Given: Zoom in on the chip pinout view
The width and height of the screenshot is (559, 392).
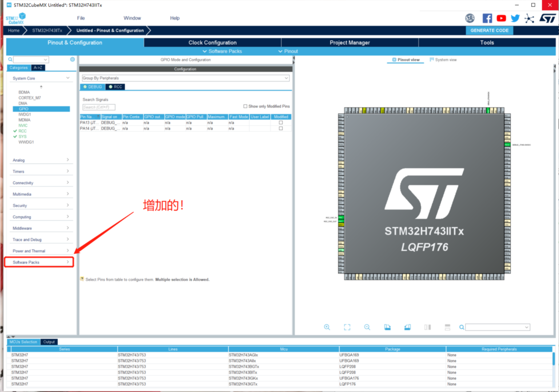Looking at the screenshot, I should point(327,327).
